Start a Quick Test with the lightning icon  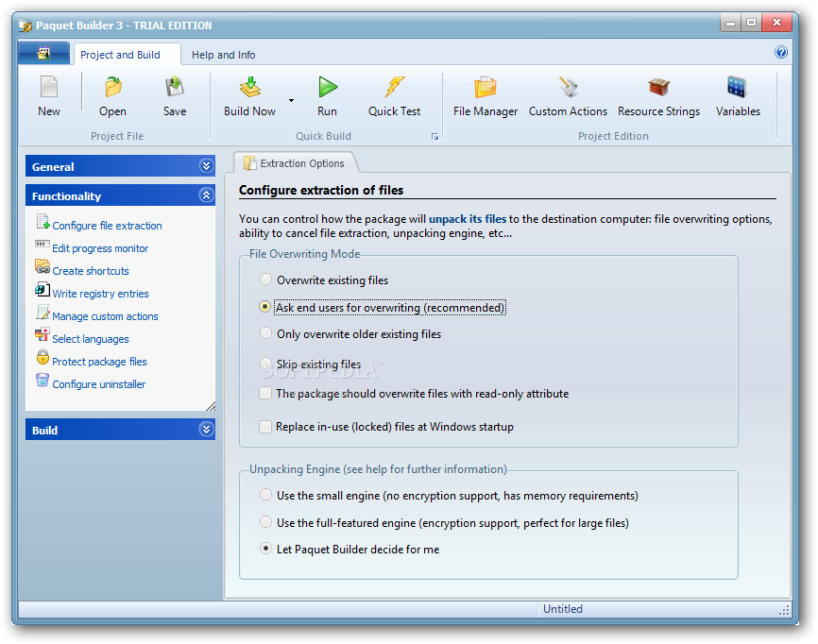395,87
